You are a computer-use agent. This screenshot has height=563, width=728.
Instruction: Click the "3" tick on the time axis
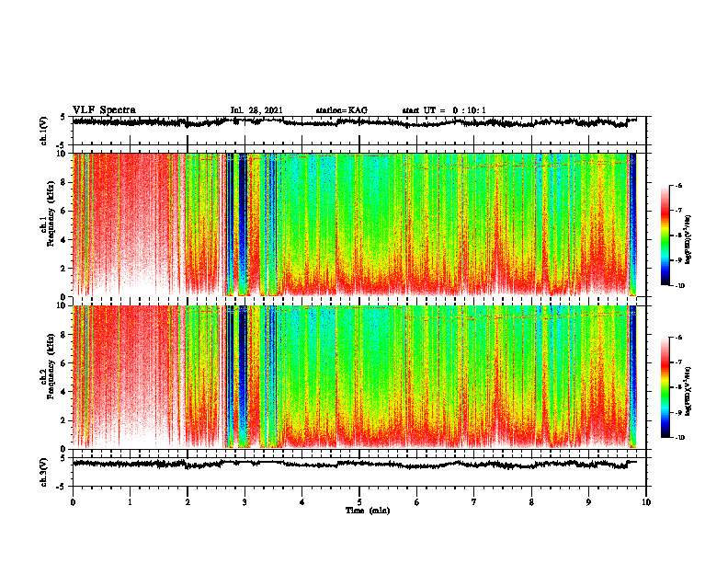[x=245, y=502]
